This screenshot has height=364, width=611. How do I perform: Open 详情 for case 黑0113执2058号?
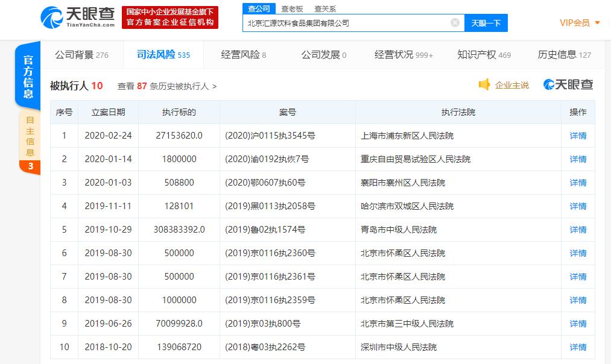[578, 206]
